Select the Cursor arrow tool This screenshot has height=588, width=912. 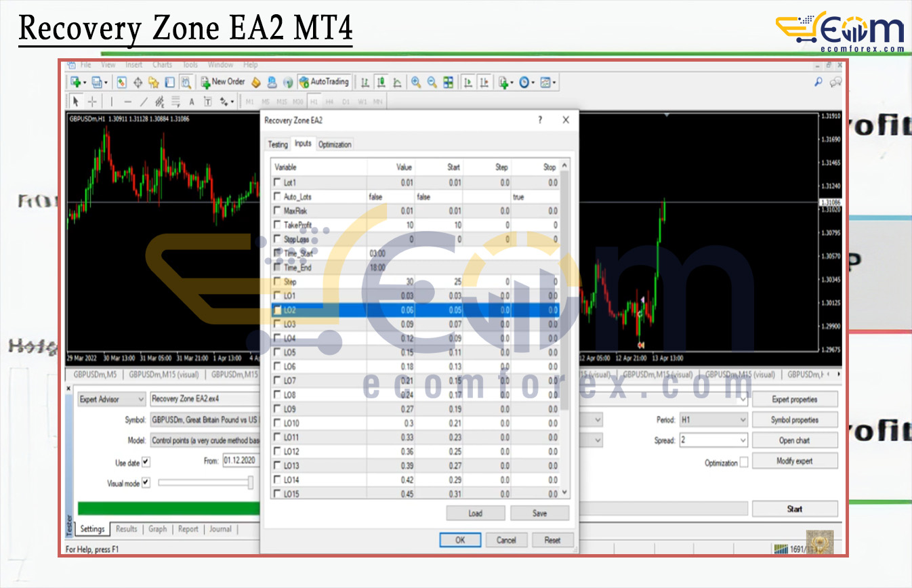coord(76,102)
